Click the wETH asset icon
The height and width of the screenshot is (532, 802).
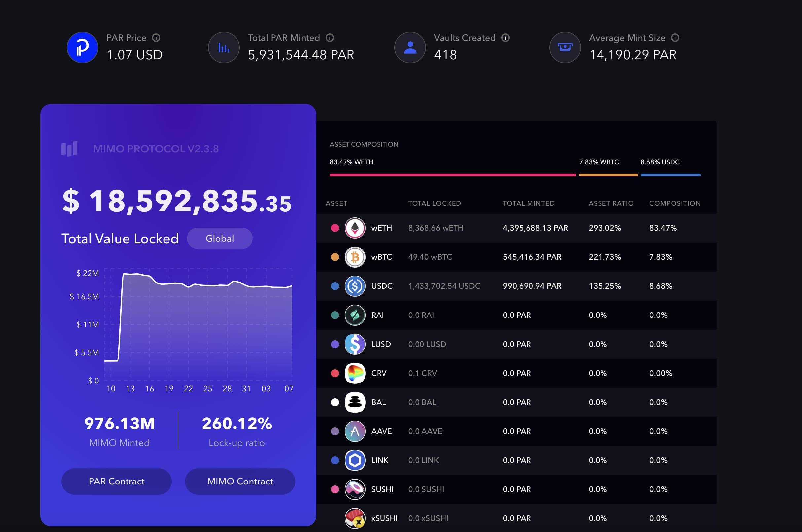coord(355,228)
